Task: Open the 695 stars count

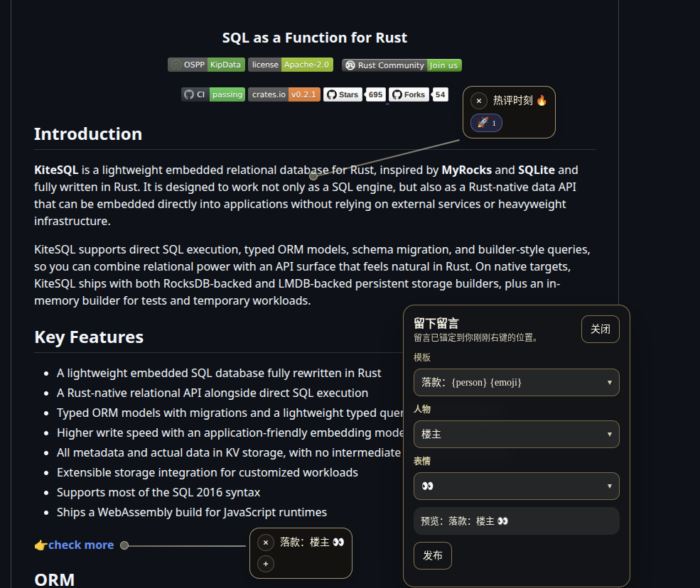Action: coord(375,94)
